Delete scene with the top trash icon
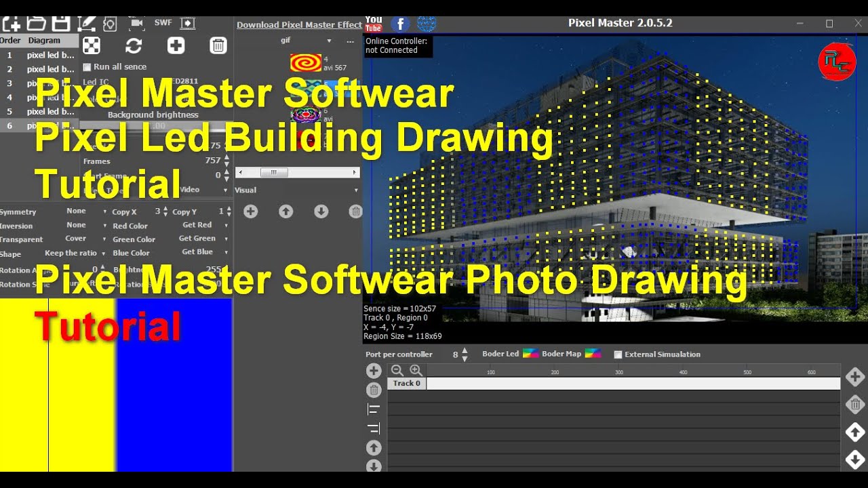The width and height of the screenshot is (868, 488). pyautogui.click(x=218, y=45)
